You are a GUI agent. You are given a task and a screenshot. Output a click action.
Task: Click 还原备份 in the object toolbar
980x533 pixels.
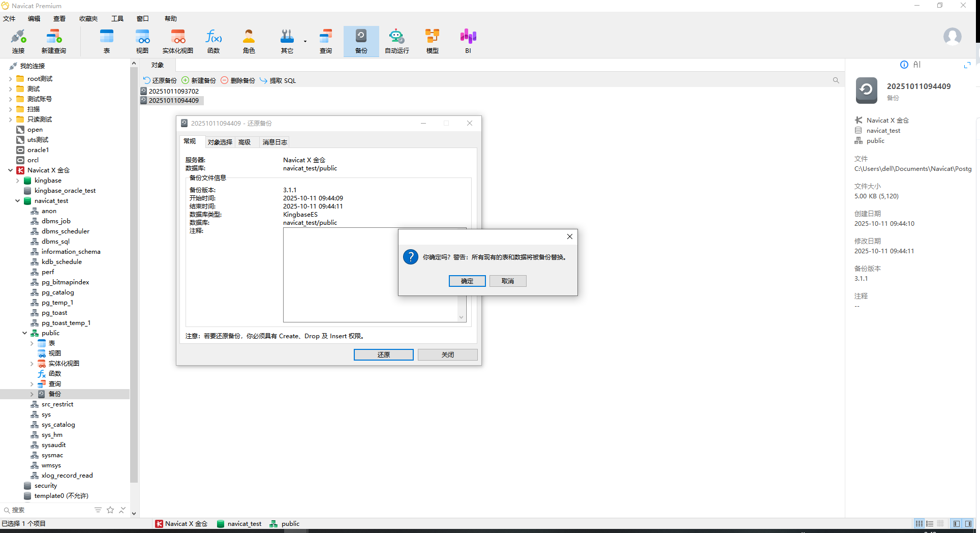point(160,80)
